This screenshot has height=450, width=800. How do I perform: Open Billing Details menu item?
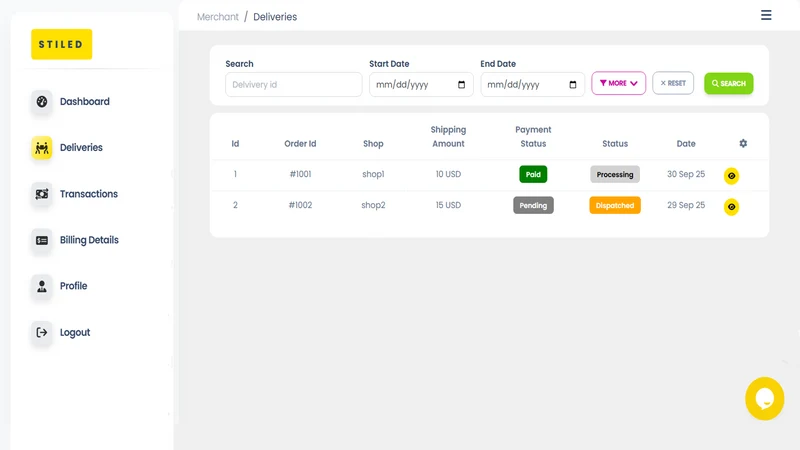tap(89, 240)
